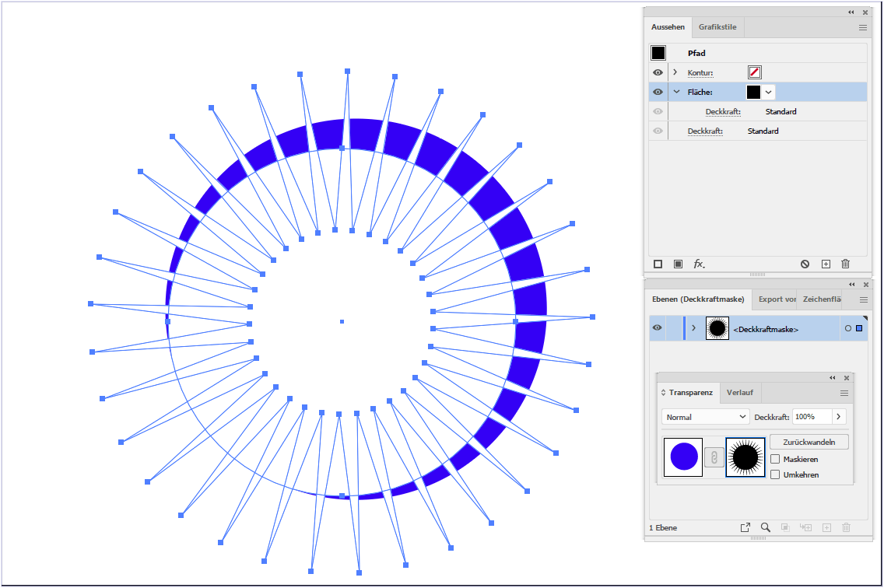
Task: Create new layer with plus icon in Ebenen panel
Action: (826, 527)
